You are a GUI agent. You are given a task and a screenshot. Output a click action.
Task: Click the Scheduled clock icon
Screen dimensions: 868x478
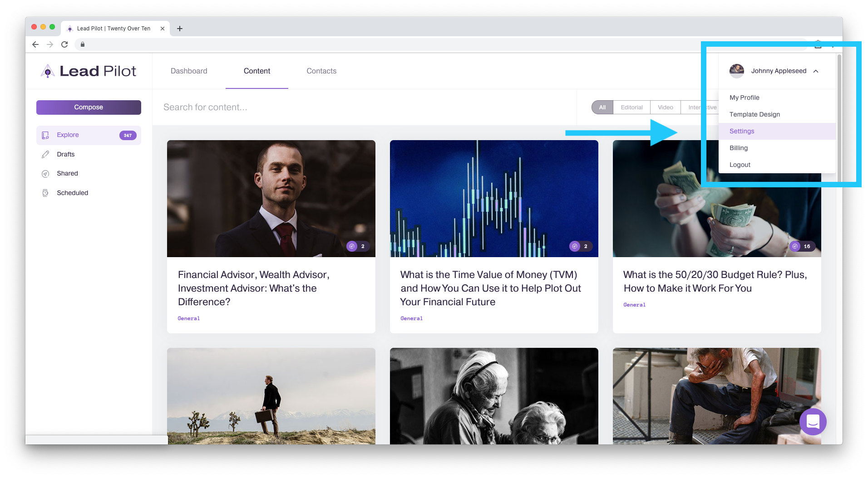click(45, 193)
